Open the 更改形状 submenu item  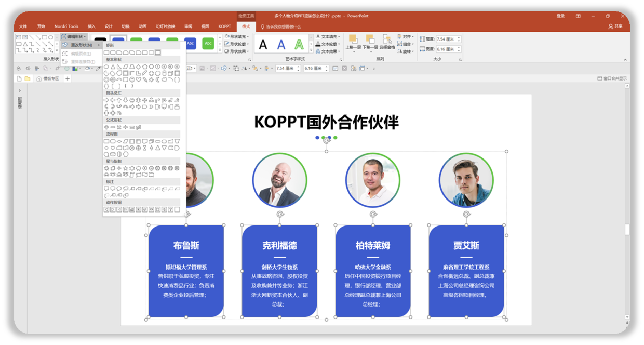tap(82, 45)
